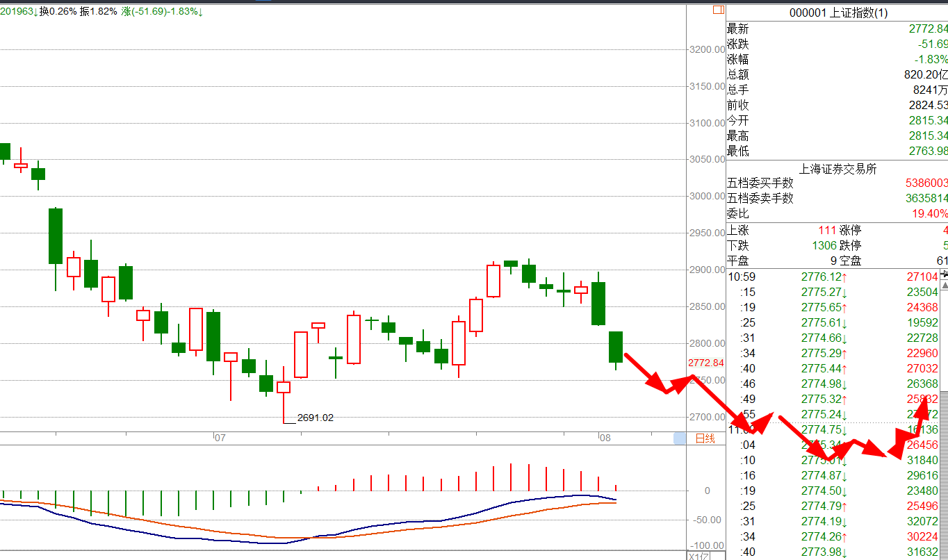Viewport: 948px width, 560px height.
Task: Click the 跌停 label
Action: [851, 246]
